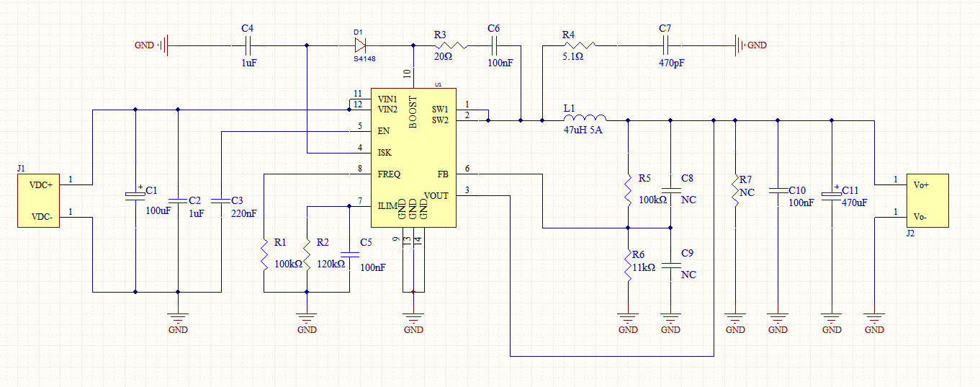Select the EN pin label on U1
The height and width of the screenshot is (387, 980).
point(384,131)
